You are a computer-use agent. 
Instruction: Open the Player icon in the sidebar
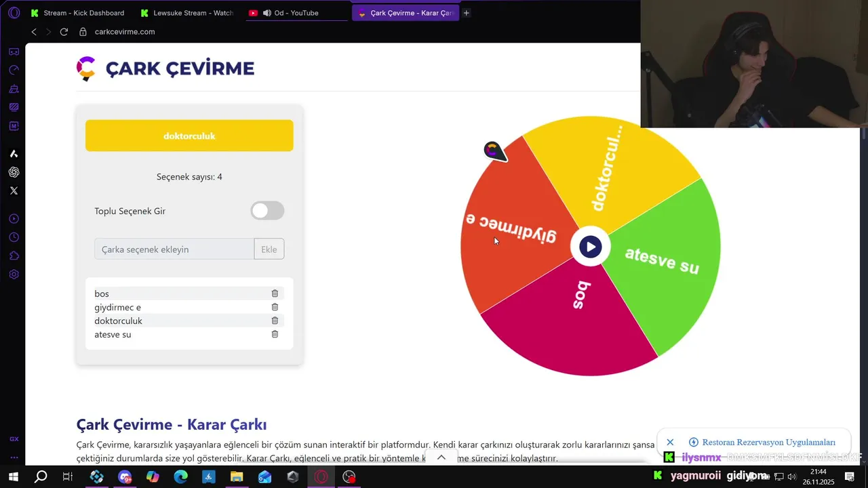click(x=14, y=219)
